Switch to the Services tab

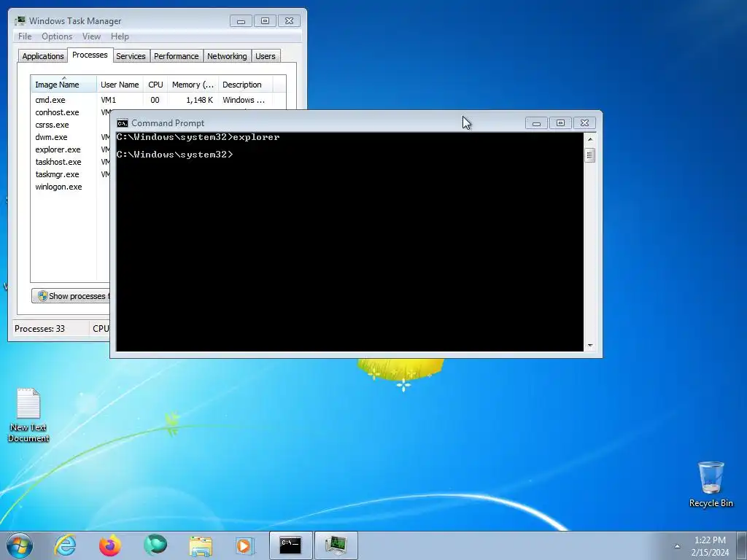click(x=131, y=56)
